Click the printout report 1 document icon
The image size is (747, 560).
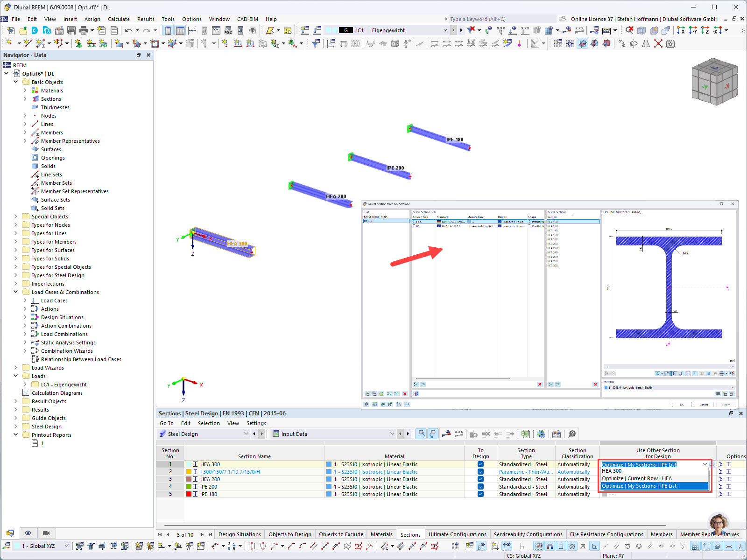[35, 443]
